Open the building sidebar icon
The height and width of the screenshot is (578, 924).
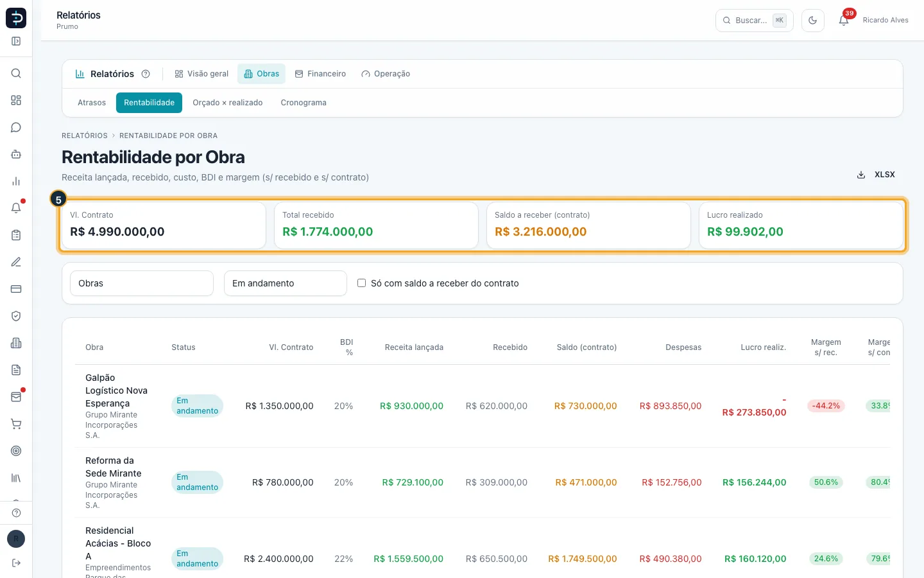[x=16, y=343]
